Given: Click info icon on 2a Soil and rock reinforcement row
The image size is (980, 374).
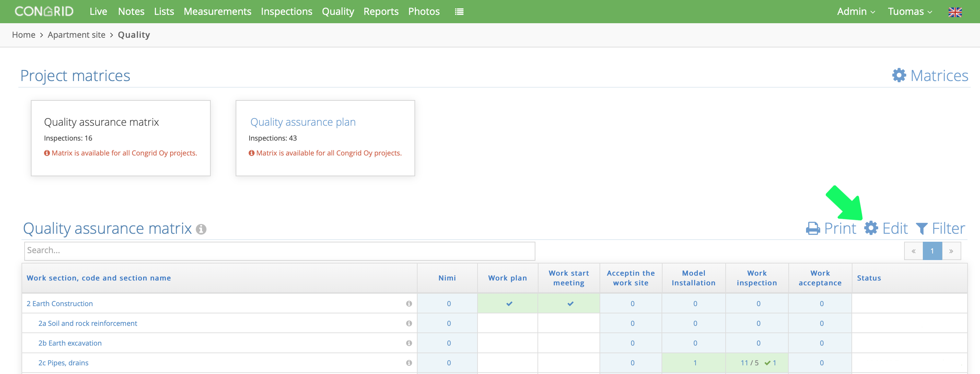Looking at the screenshot, I should (409, 323).
